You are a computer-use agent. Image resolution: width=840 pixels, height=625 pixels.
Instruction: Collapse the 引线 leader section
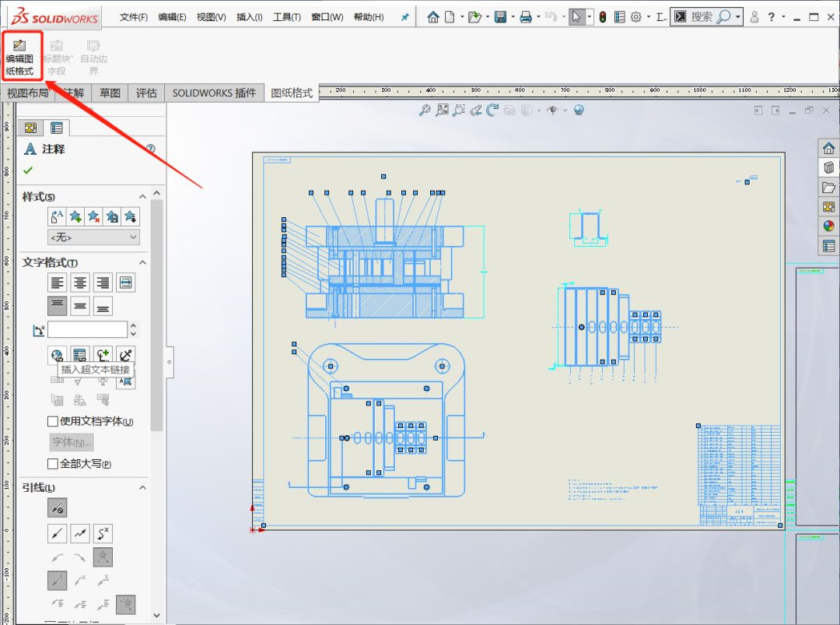coord(142,487)
